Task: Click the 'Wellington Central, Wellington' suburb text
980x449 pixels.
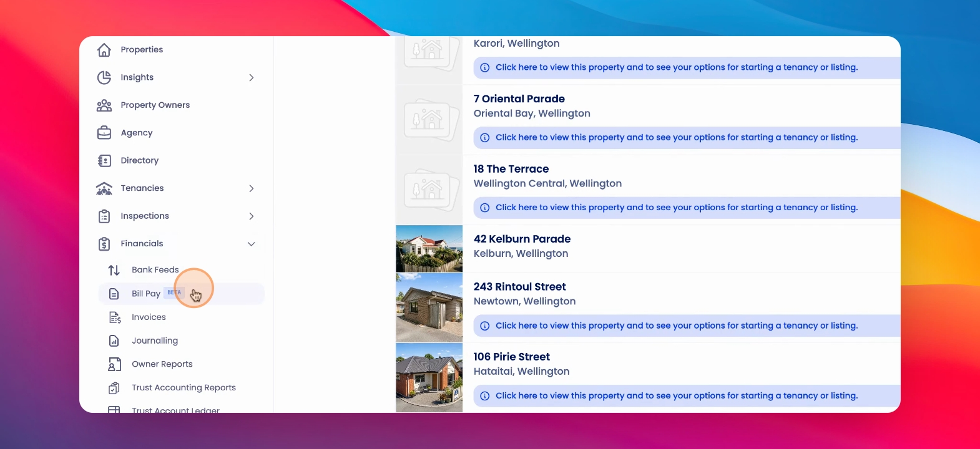Action: click(547, 184)
